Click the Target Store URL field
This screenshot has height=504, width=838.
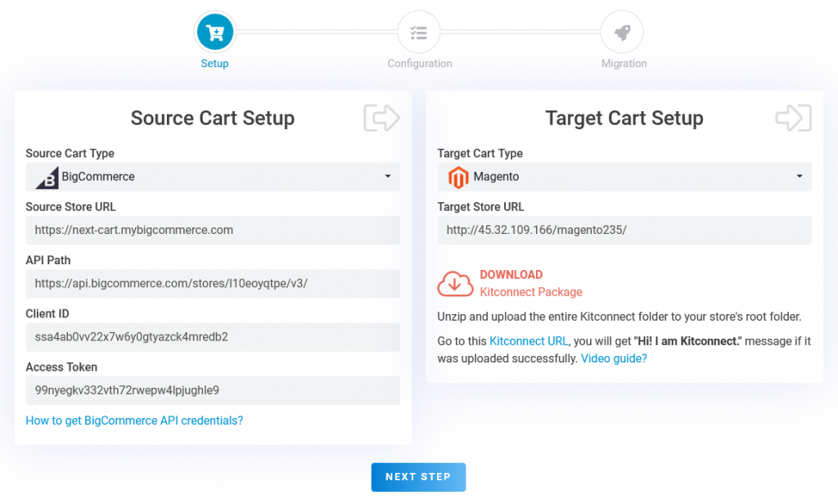(x=624, y=231)
